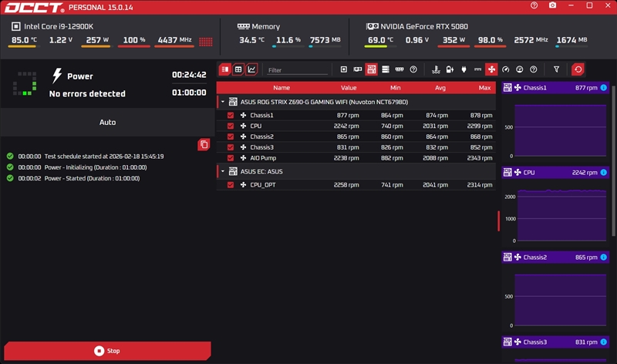Toggle motherboard hardware filter icon

click(x=372, y=69)
